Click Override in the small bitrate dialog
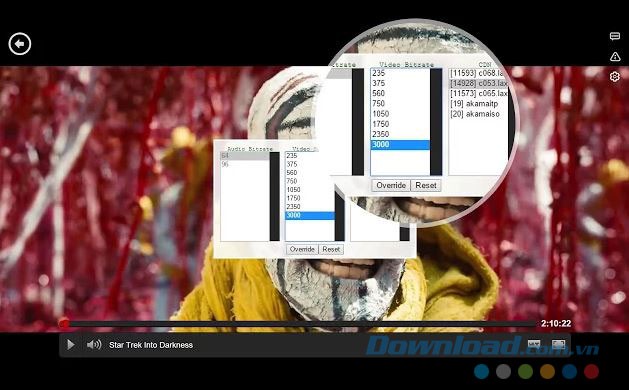The width and height of the screenshot is (629, 390). [302, 249]
